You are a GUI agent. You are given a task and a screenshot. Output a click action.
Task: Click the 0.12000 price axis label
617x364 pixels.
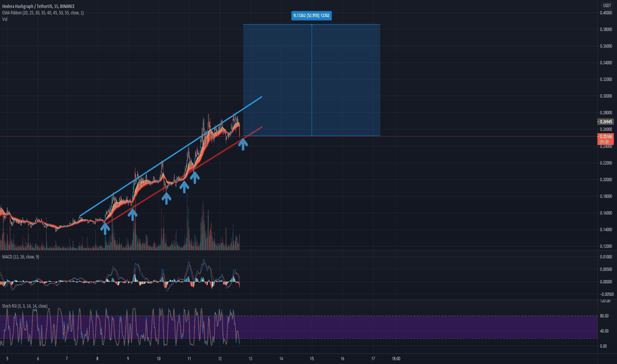pos(606,246)
